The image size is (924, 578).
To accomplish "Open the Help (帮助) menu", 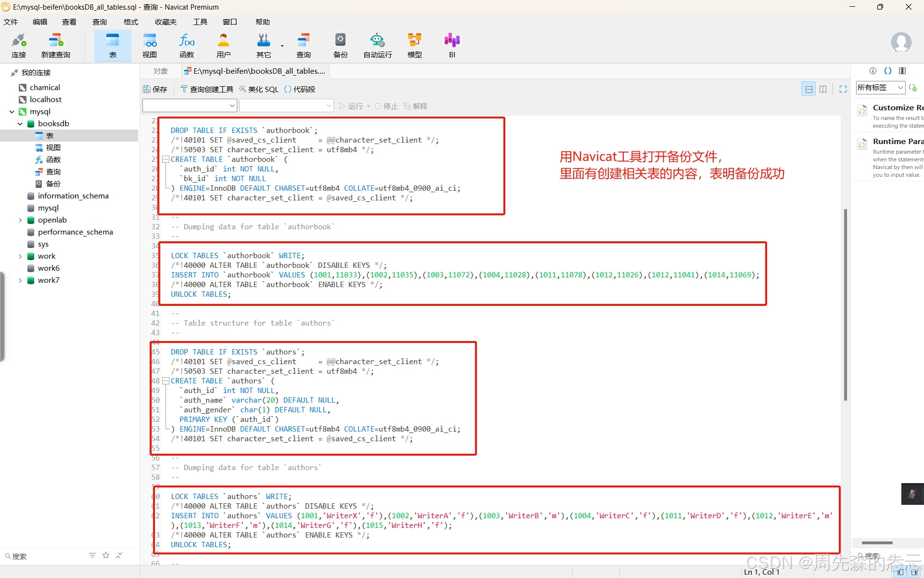I will (263, 22).
